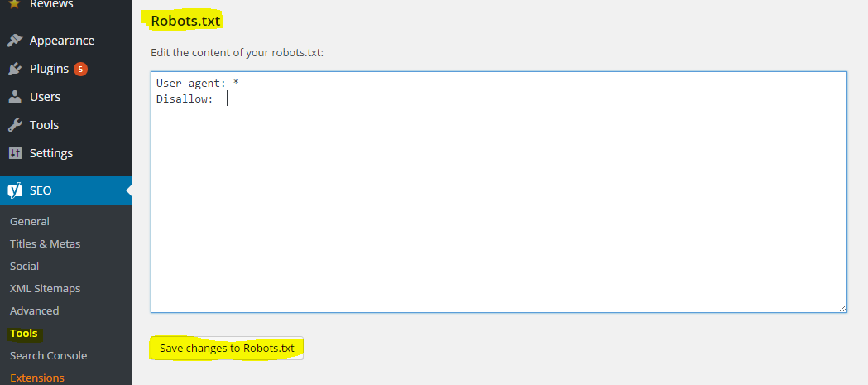This screenshot has height=385, width=868.
Task: Click the Plugins plug icon
Action: tap(15, 69)
